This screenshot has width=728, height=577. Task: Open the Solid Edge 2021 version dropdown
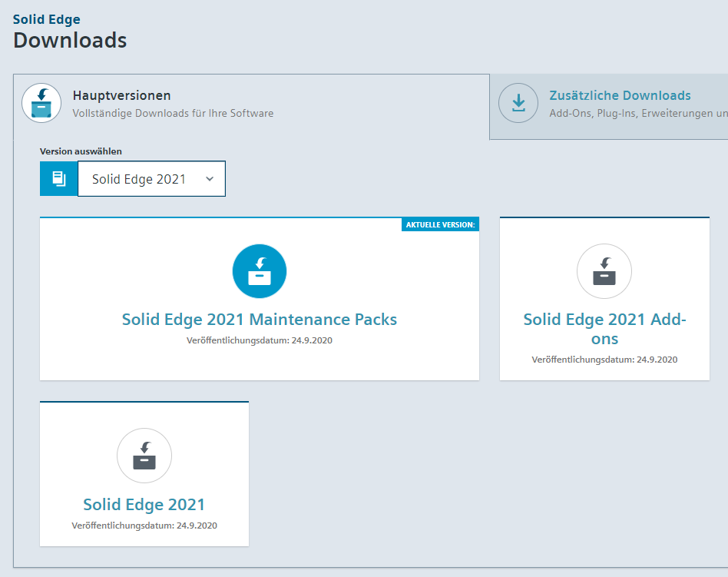151,179
